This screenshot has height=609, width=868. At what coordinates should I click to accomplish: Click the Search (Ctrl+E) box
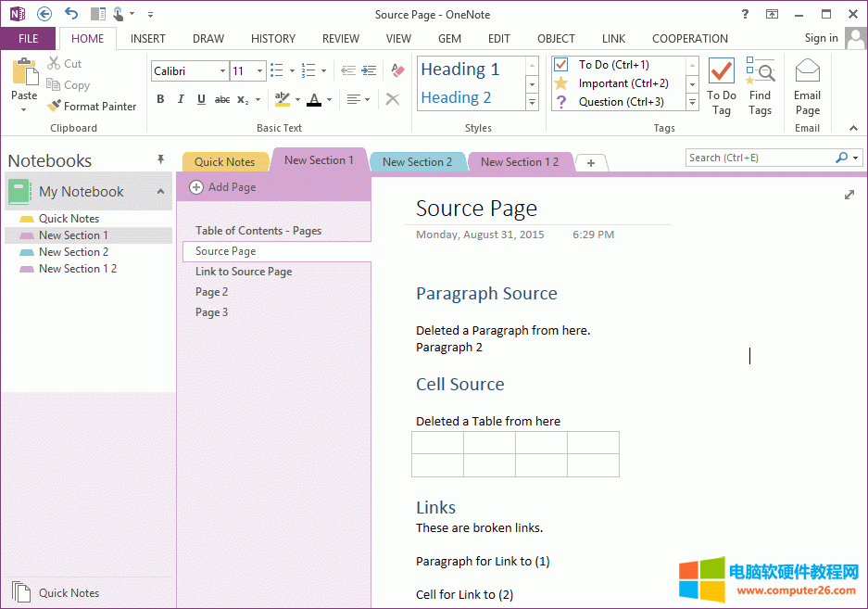point(760,158)
